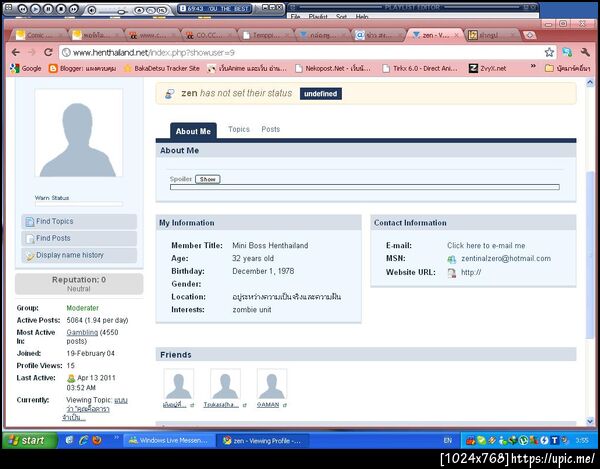The height and width of the screenshot is (469, 600).
Task: Go forward to the next page
Action: 32,52
